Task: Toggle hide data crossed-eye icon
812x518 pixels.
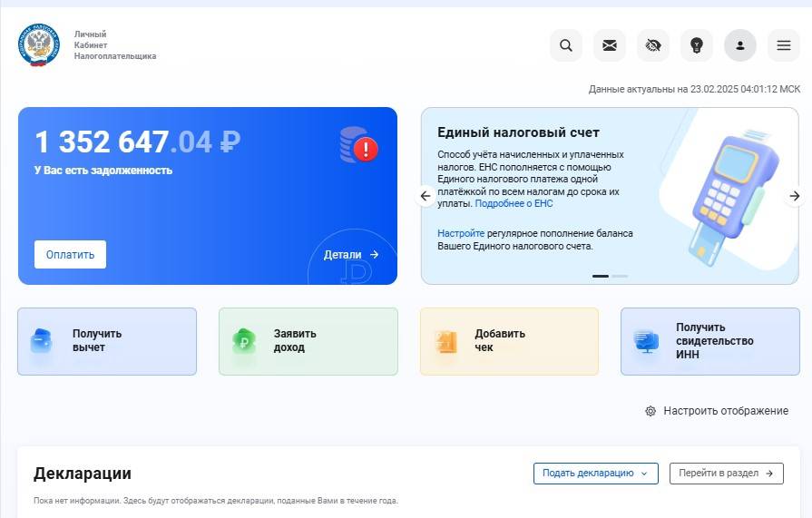Action: click(x=653, y=45)
